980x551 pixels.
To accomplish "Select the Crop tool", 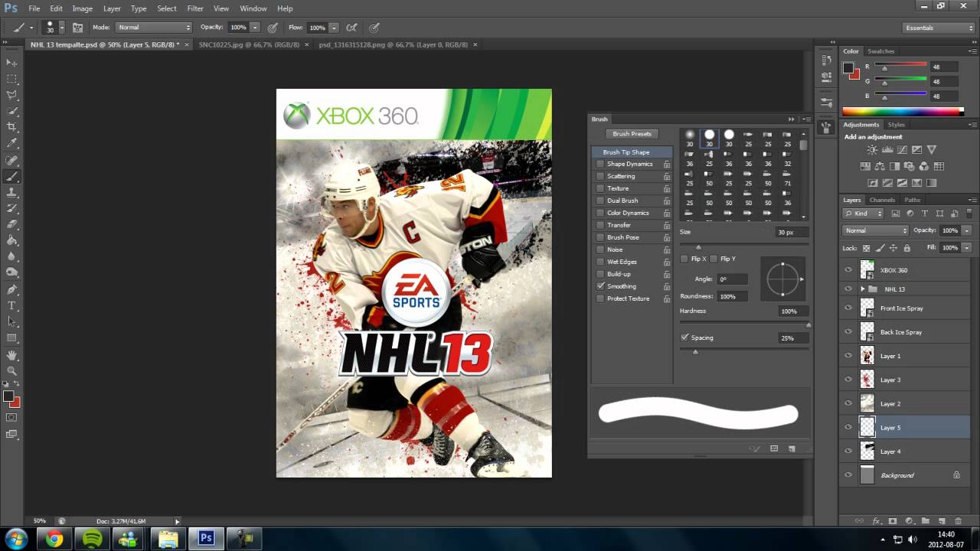I will click(x=11, y=127).
